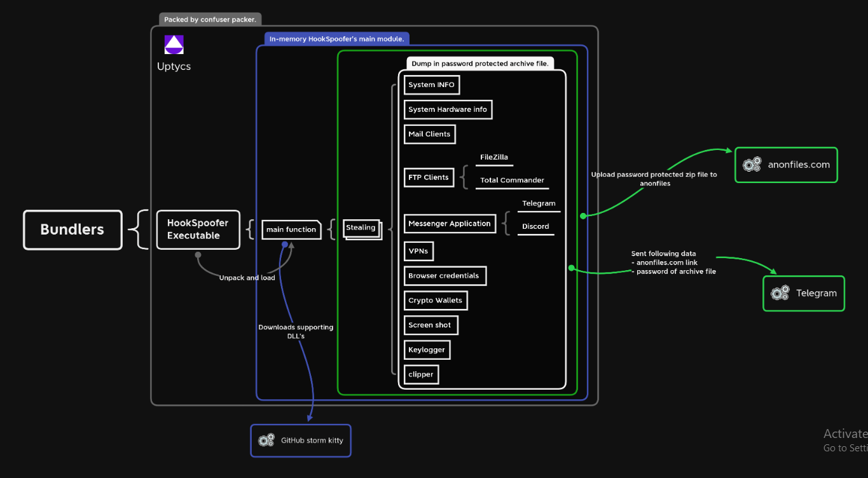Screen dimensions: 868x478
Task: Select the System Hardware info box
Action: click(x=448, y=109)
